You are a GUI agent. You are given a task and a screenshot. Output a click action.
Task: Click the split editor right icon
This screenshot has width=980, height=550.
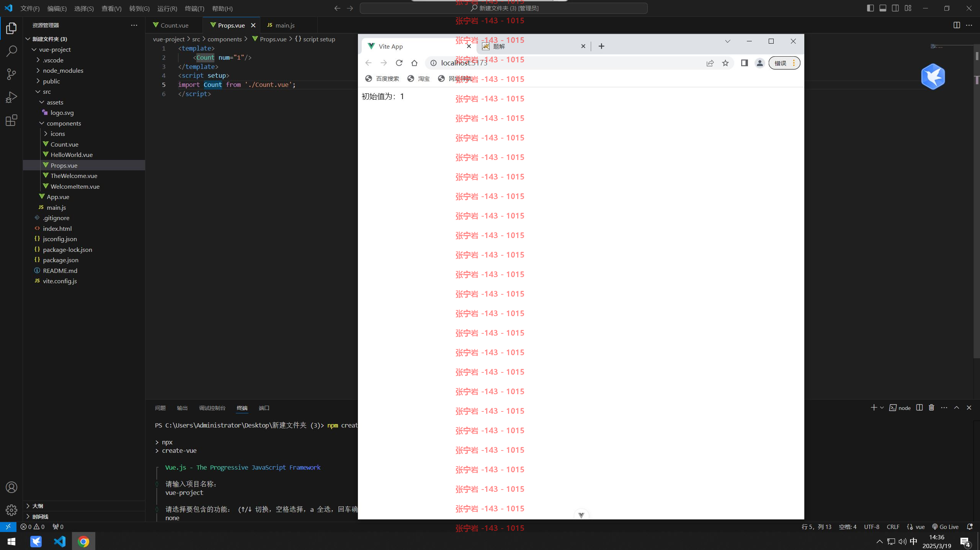tap(957, 25)
